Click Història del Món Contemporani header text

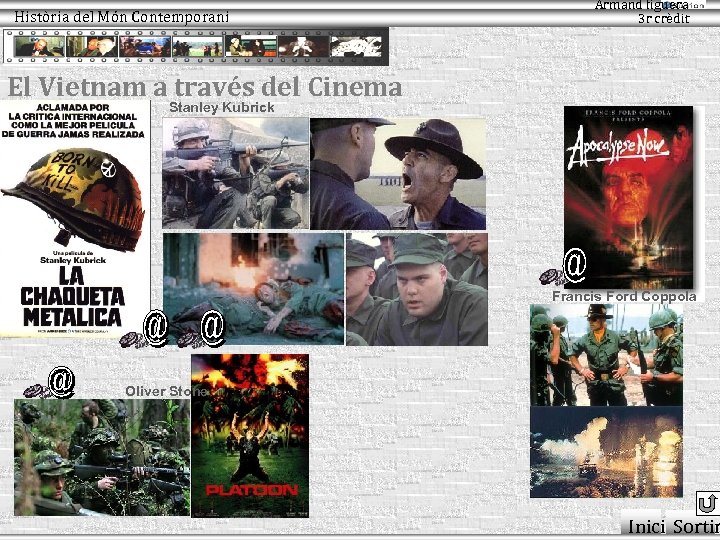122,17
